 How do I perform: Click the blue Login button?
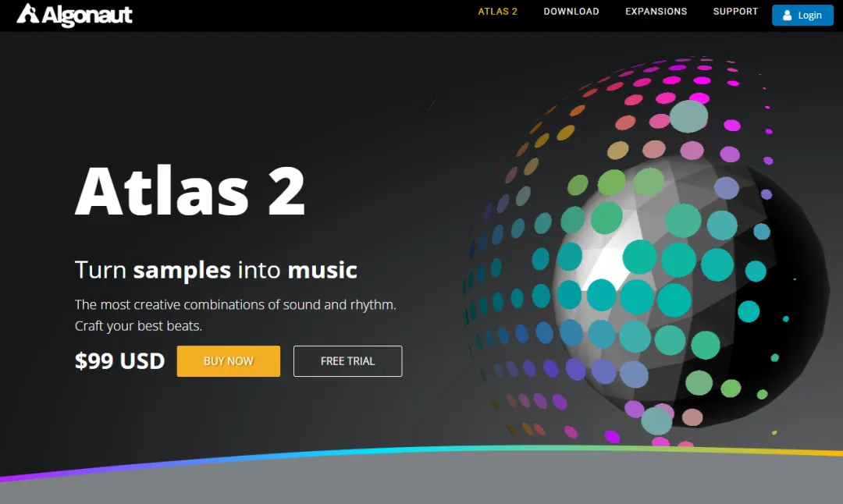[802, 15]
